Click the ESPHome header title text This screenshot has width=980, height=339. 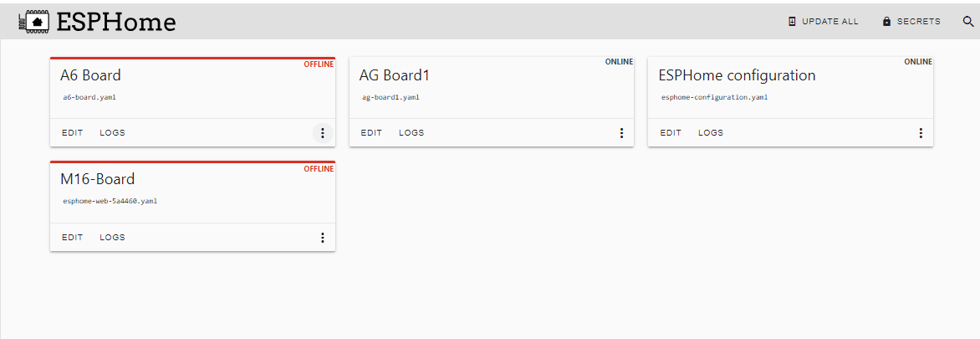[x=116, y=22]
